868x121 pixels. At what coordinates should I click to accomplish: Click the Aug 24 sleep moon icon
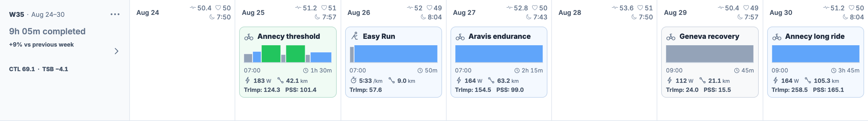(x=212, y=17)
